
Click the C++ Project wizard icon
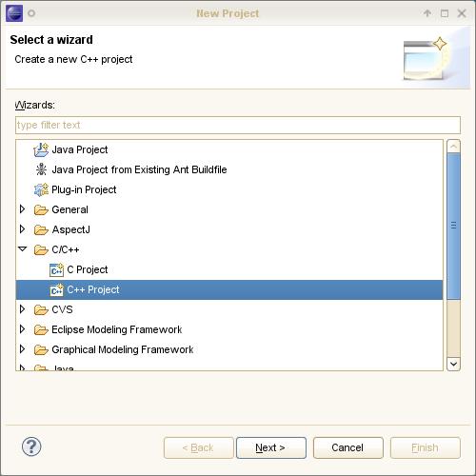pyautogui.click(x=56, y=289)
